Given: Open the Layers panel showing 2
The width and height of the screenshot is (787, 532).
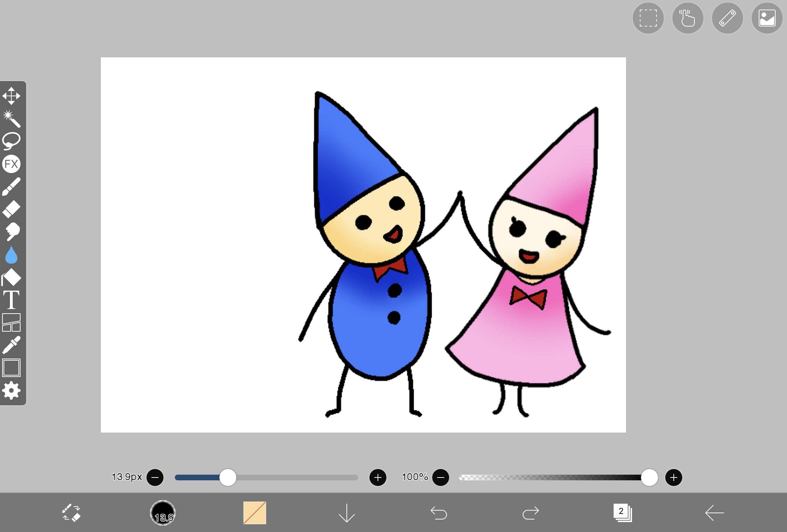Looking at the screenshot, I should pyautogui.click(x=622, y=513).
